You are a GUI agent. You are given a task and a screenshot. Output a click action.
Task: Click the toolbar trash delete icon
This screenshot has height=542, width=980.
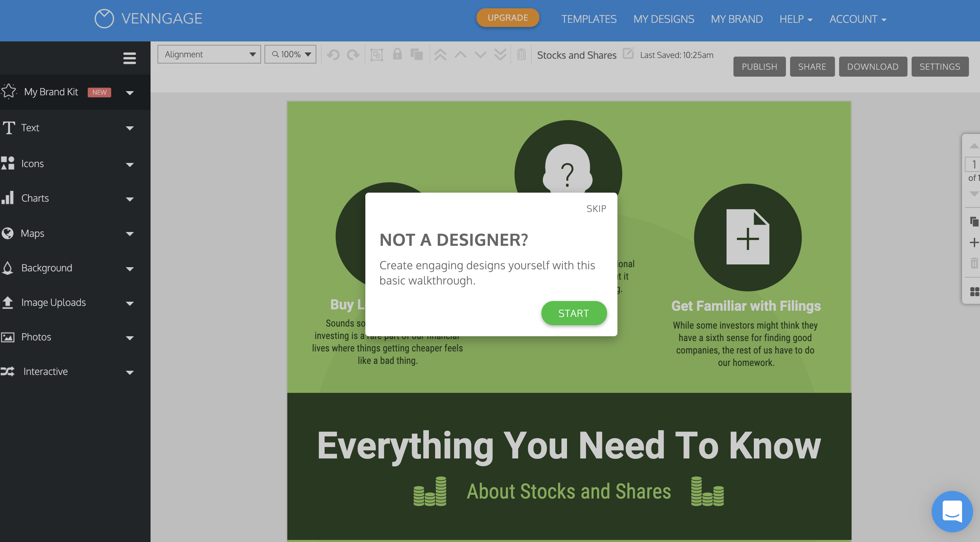tap(521, 55)
